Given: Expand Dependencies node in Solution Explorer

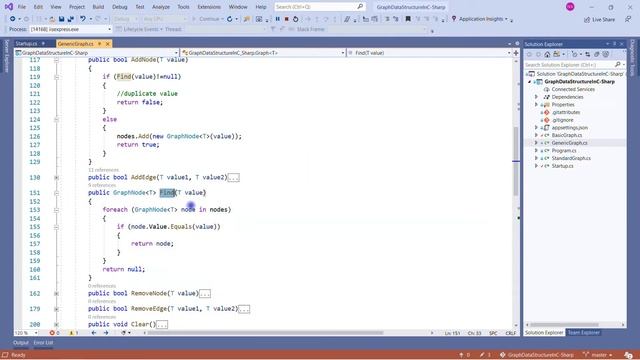Looking at the screenshot, I should pyautogui.click(x=536, y=97).
